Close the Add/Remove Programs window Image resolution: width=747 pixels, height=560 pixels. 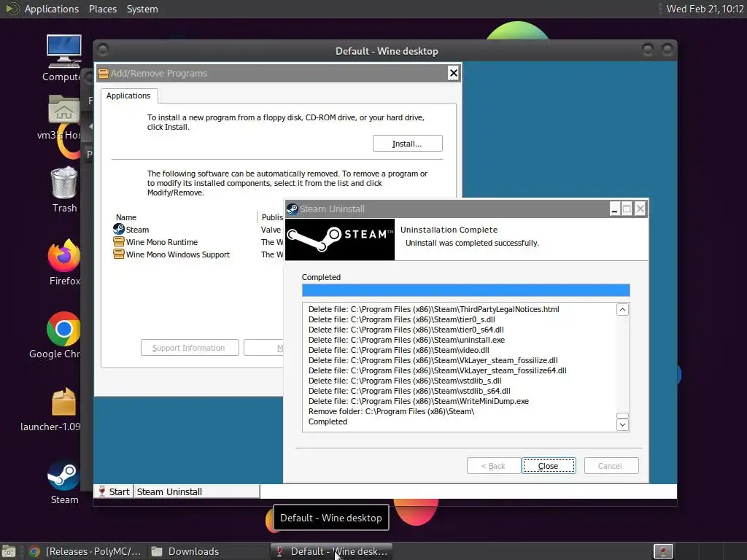point(454,73)
